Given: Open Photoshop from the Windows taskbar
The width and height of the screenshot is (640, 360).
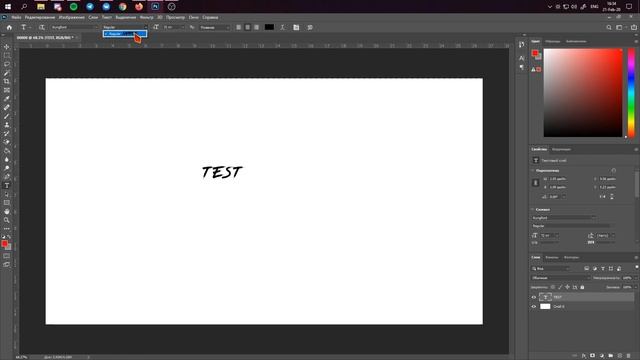Looking at the screenshot, I should 155,7.
